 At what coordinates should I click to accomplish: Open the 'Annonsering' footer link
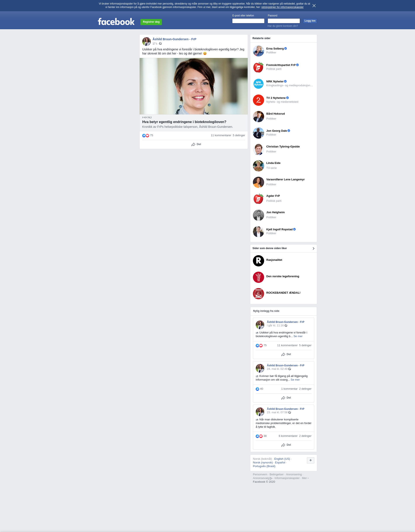(294, 474)
